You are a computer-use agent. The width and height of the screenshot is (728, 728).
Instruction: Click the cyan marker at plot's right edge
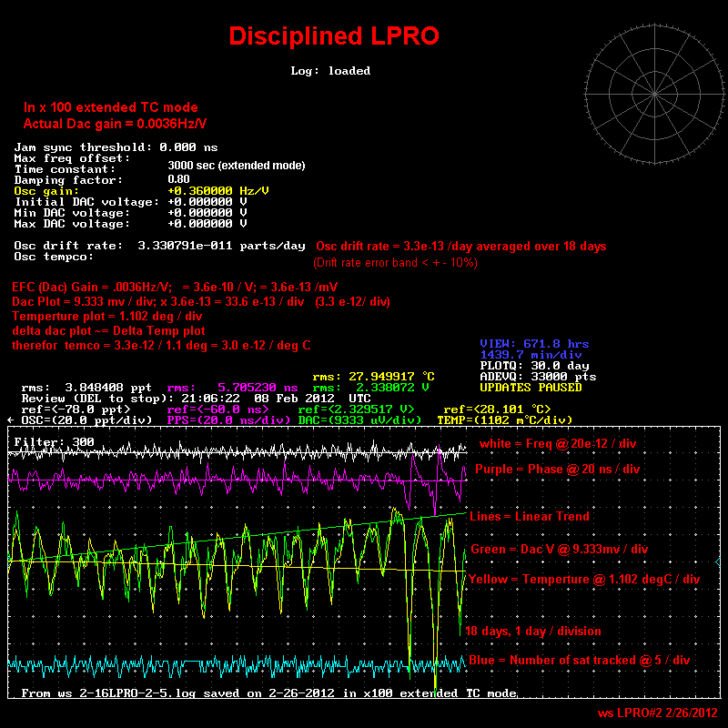pyautogui.click(x=718, y=562)
